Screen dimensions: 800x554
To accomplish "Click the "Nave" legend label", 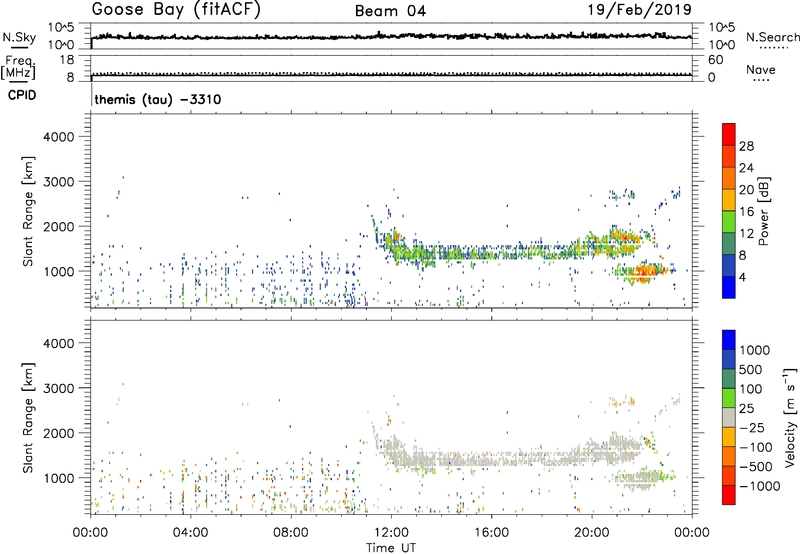I will (x=761, y=69).
